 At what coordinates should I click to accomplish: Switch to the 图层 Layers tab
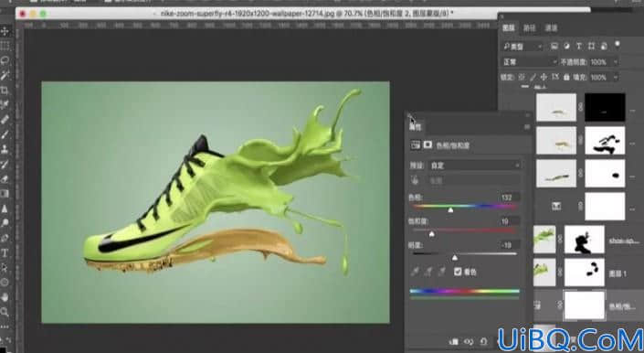pyautogui.click(x=509, y=27)
